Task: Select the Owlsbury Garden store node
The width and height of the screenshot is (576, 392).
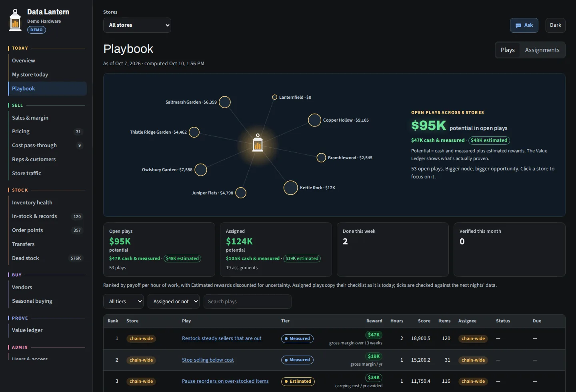Action: (201, 170)
